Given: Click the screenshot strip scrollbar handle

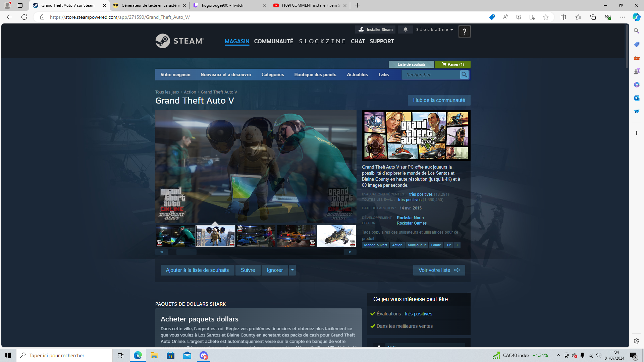Looking at the screenshot, I should tap(186, 252).
